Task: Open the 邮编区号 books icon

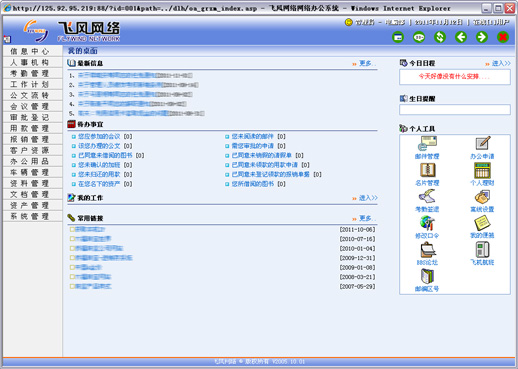Action: tap(427, 276)
